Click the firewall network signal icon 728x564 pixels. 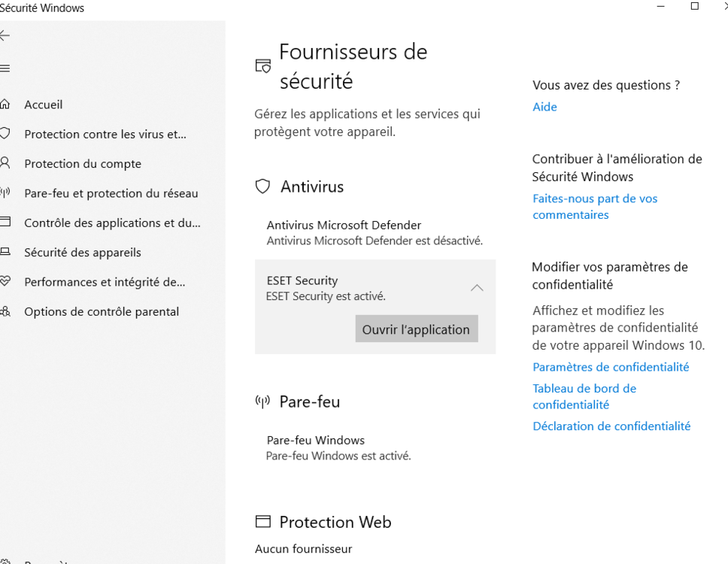(x=5, y=193)
